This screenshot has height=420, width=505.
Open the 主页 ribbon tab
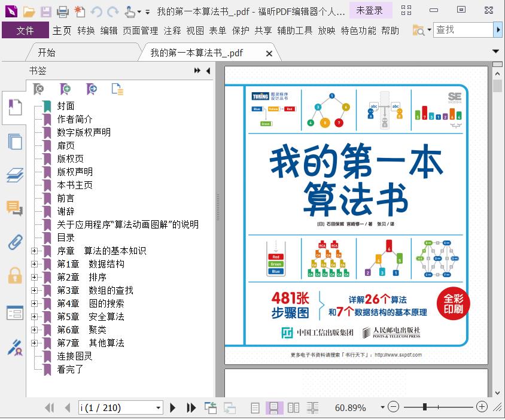click(x=62, y=31)
